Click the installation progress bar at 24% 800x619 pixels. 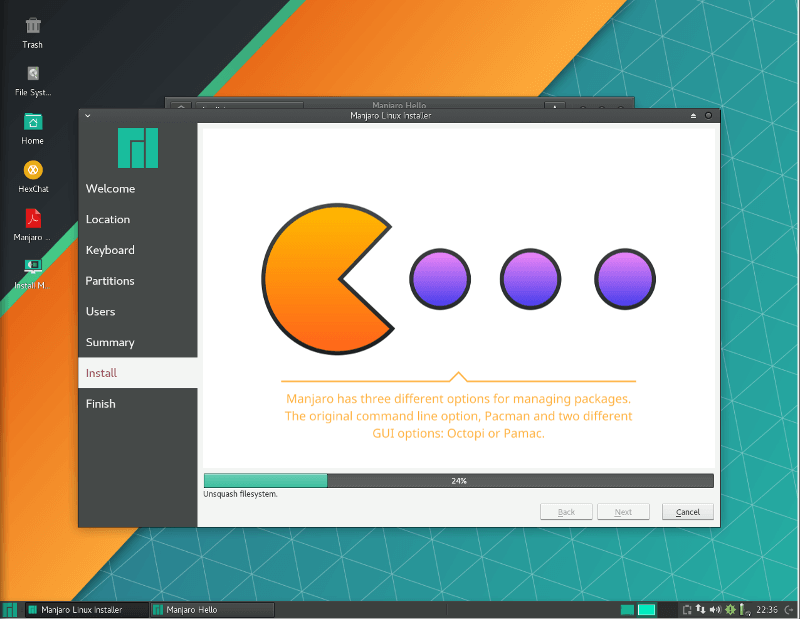457,480
